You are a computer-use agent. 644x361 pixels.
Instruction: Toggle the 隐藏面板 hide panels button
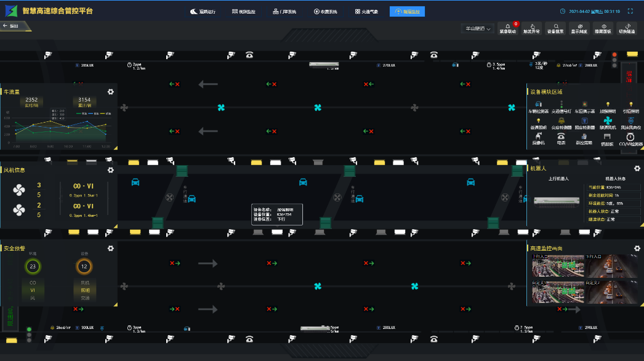click(x=602, y=28)
